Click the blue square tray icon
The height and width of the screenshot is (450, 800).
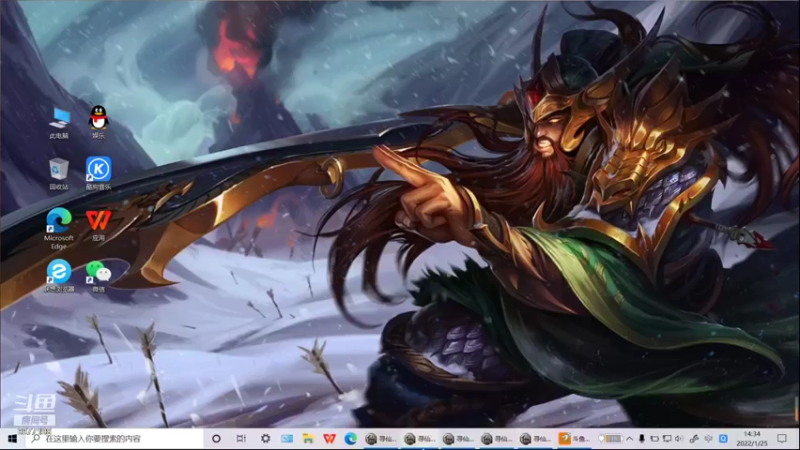(723, 439)
